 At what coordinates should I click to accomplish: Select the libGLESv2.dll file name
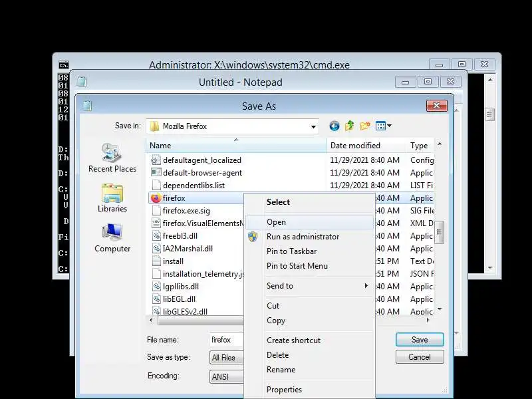(x=185, y=311)
